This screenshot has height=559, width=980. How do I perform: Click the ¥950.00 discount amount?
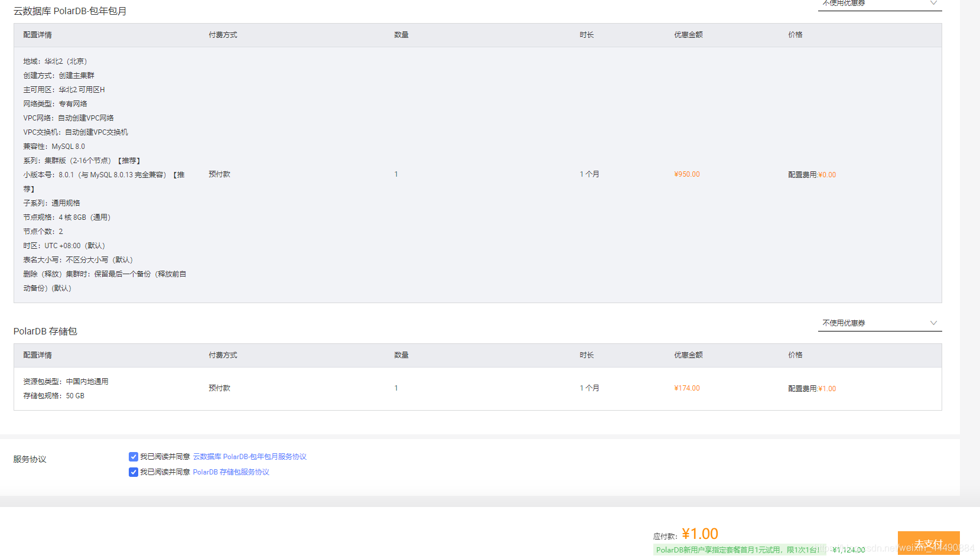tap(687, 174)
